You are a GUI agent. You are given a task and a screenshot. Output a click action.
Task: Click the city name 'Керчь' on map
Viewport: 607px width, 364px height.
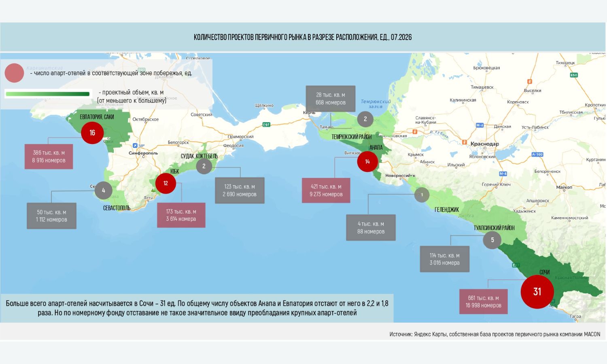click(309, 112)
